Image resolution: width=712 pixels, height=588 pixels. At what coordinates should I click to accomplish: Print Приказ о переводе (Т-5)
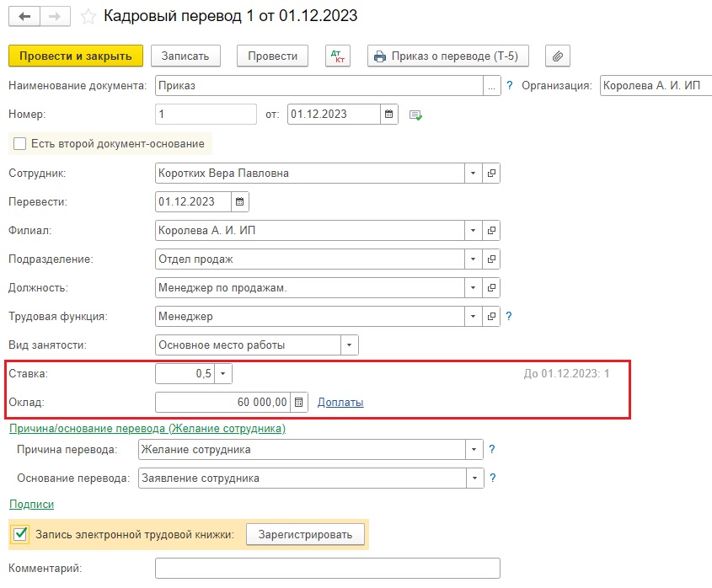pyautogui.click(x=448, y=56)
